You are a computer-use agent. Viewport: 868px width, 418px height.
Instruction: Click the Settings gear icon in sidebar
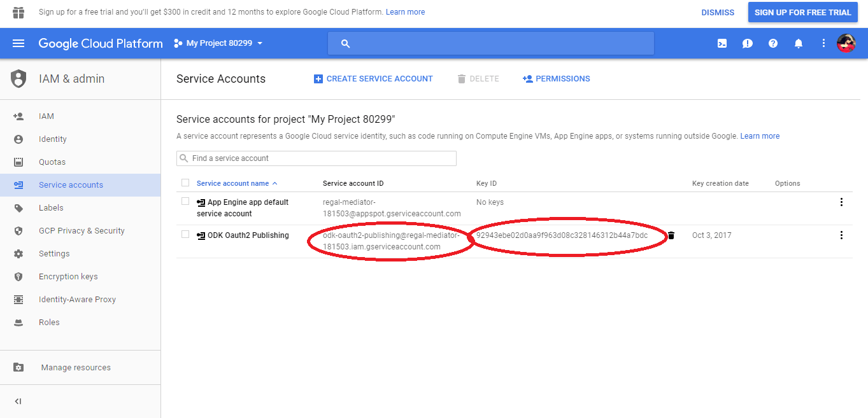[18, 254]
